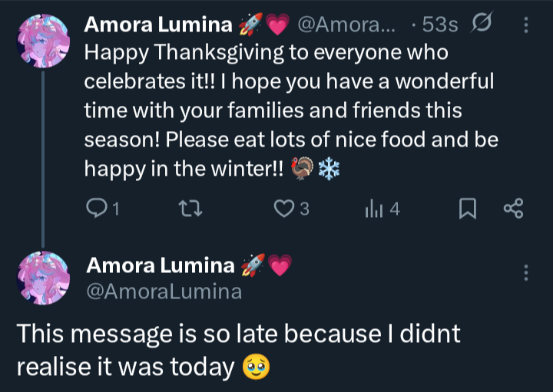Click the slashed-circle icon beside 53s
This screenshot has width=553, height=392.
click(480, 25)
